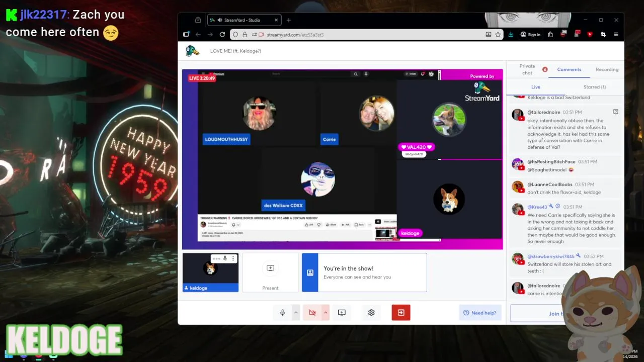Switch to the Comments tab

point(569,69)
